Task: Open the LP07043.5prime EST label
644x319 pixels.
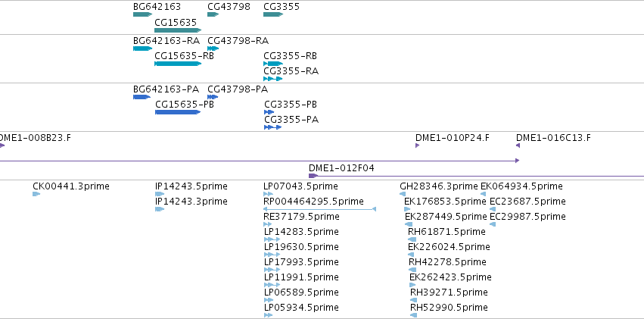Action: point(300,186)
